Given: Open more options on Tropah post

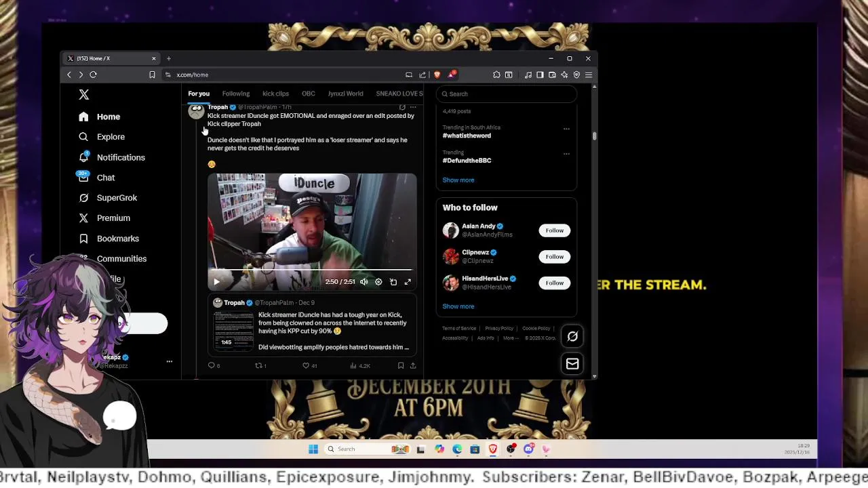Looking at the screenshot, I should pyautogui.click(x=413, y=107).
